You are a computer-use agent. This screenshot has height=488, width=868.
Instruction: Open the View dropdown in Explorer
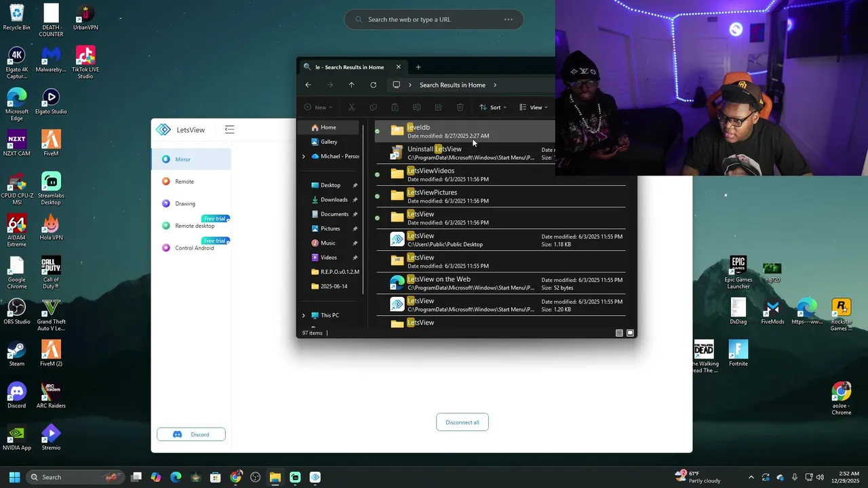pyautogui.click(x=533, y=107)
